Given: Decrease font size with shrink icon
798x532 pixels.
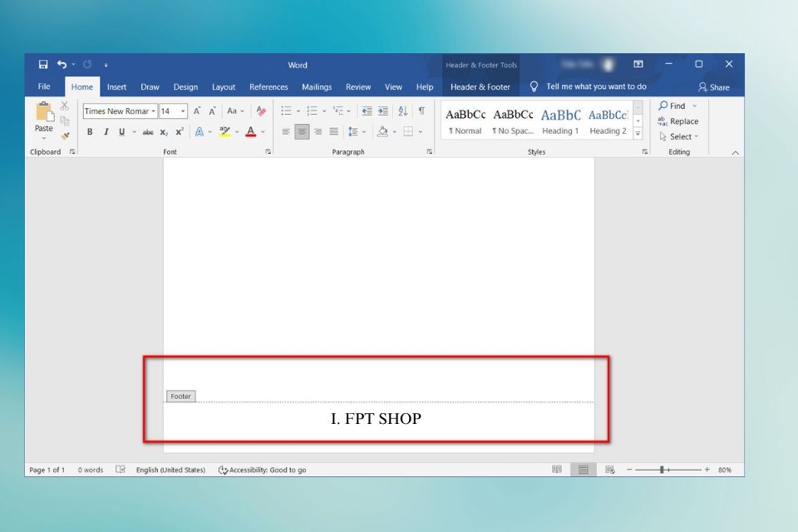Looking at the screenshot, I should [212, 111].
